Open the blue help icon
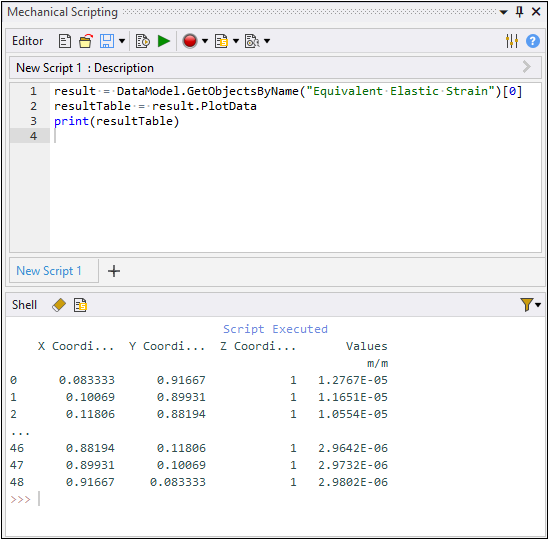The width and height of the screenshot is (549, 540). pos(533,41)
